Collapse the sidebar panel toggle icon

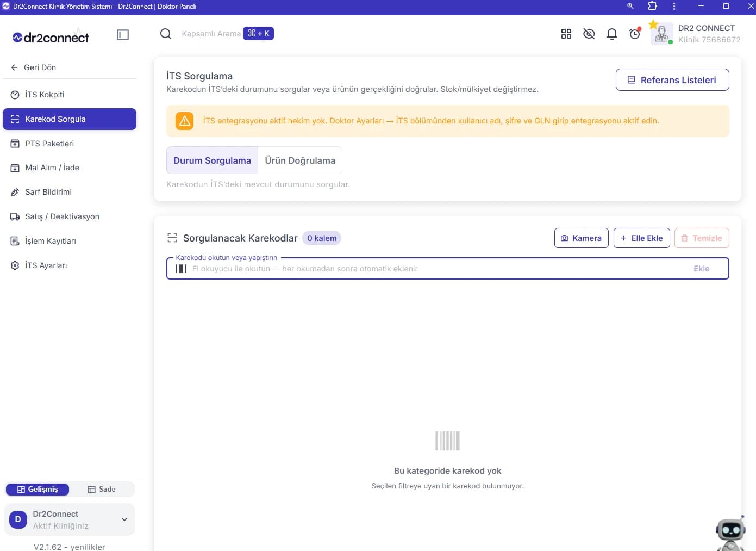123,35
